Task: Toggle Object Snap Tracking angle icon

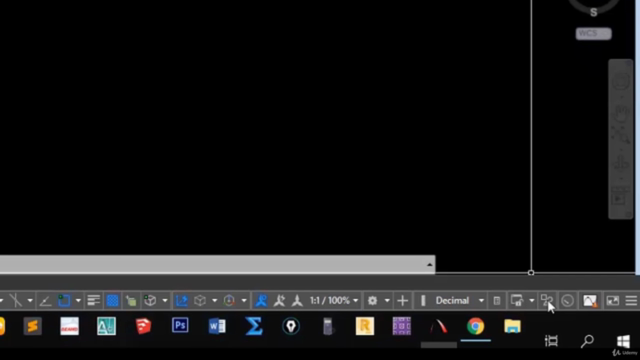Action: (x=45, y=301)
